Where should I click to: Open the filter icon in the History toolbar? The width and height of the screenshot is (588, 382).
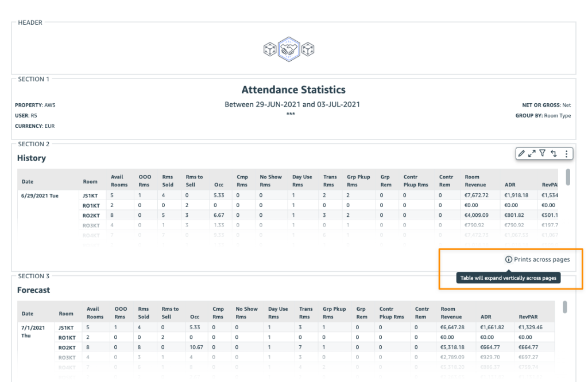pos(542,153)
